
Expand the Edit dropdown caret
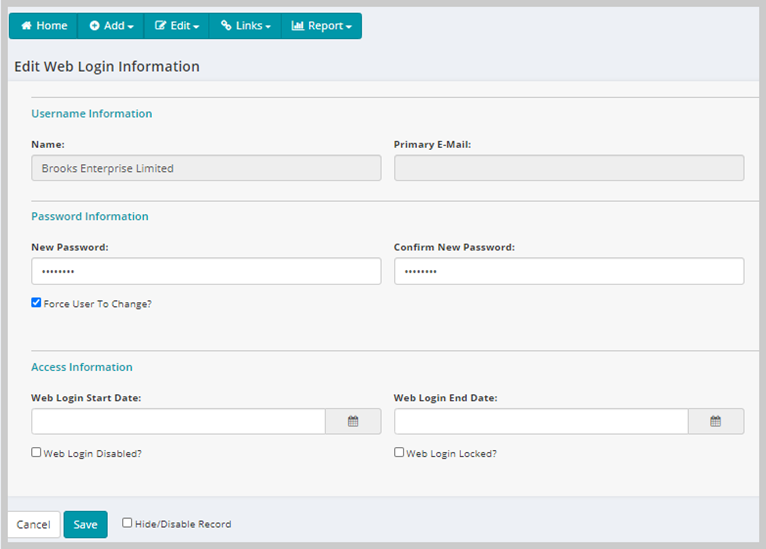coord(197,27)
